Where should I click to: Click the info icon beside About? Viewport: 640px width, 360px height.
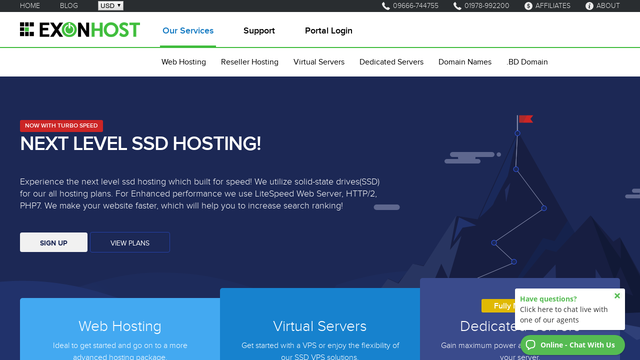pos(589,6)
